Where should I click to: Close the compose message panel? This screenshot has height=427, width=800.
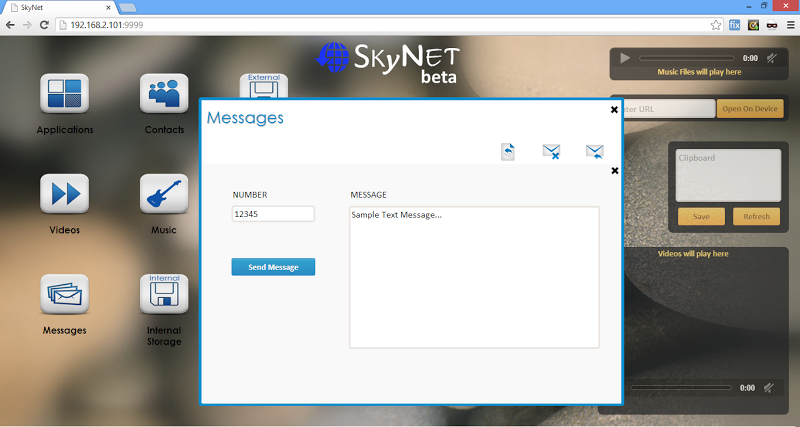(615, 170)
